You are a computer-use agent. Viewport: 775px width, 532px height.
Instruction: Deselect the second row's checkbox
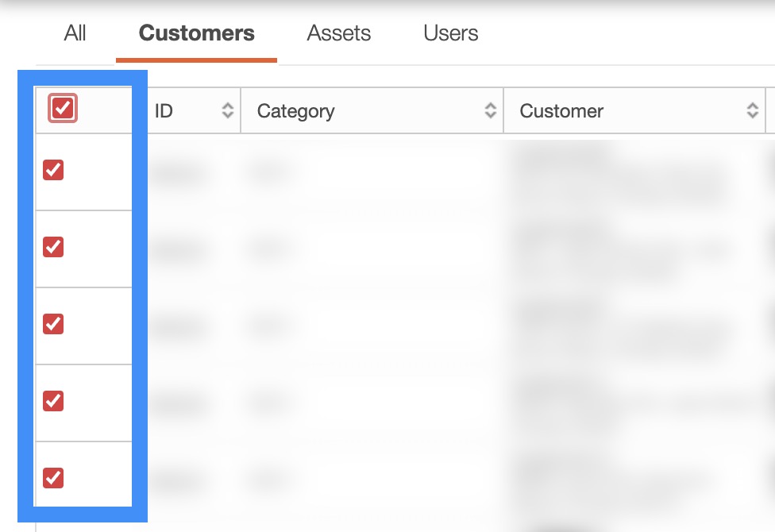pyautogui.click(x=53, y=247)
